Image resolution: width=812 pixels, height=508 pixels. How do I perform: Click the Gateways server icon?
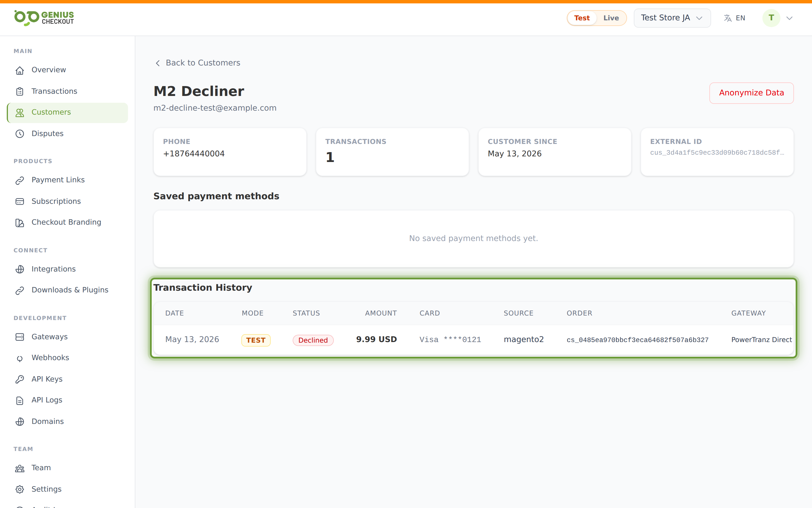pos(20,337)
